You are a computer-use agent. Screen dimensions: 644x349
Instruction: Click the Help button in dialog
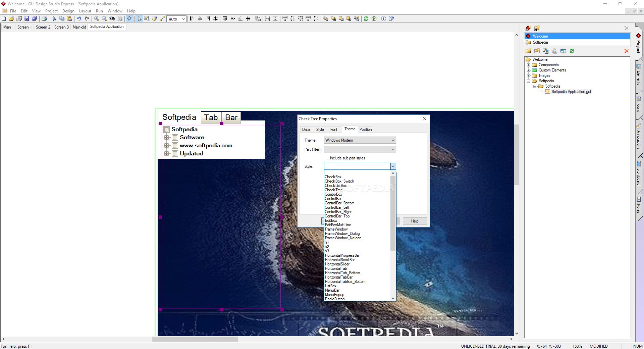point(415,221)
